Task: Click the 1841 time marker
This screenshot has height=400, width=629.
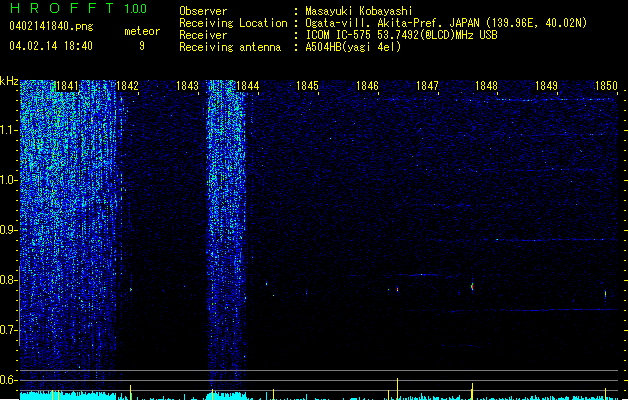Action: [67, 86]
